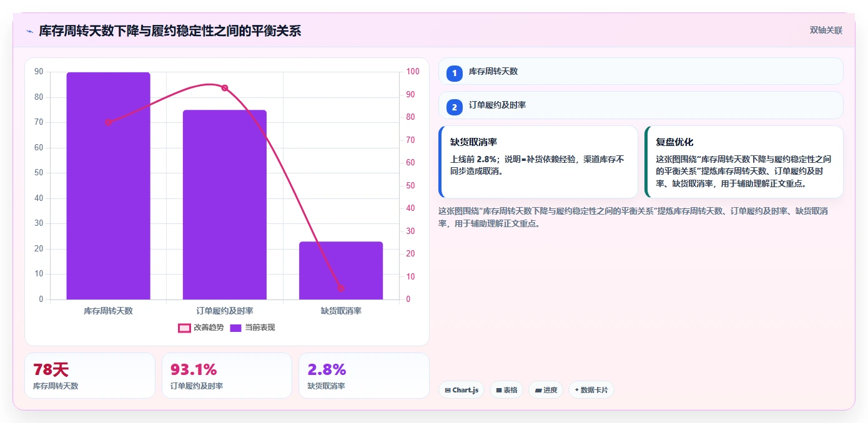Select the 数据卡片 tag

tap(591, 390)
